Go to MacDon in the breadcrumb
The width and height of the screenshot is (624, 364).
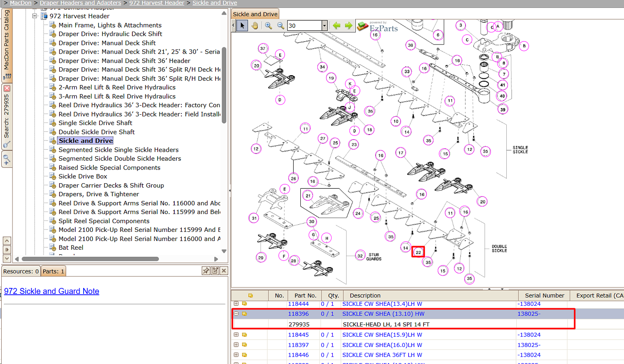click(21, 3)
